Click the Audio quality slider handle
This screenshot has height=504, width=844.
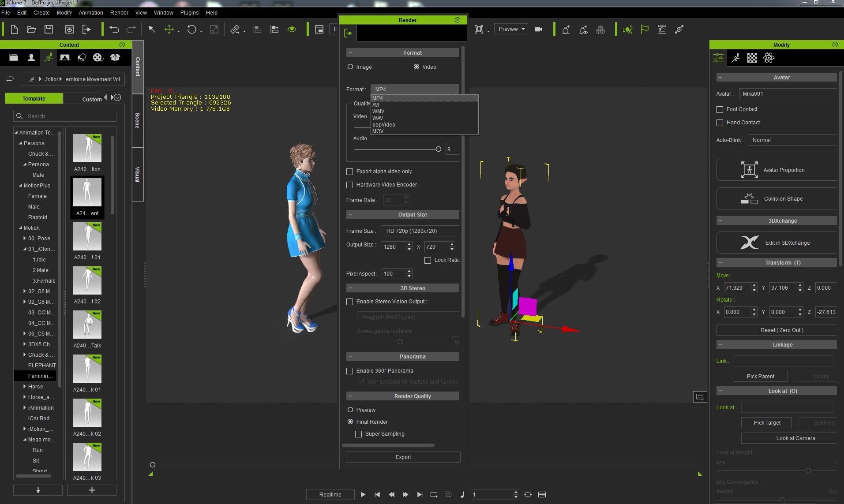tap(438, 149)
